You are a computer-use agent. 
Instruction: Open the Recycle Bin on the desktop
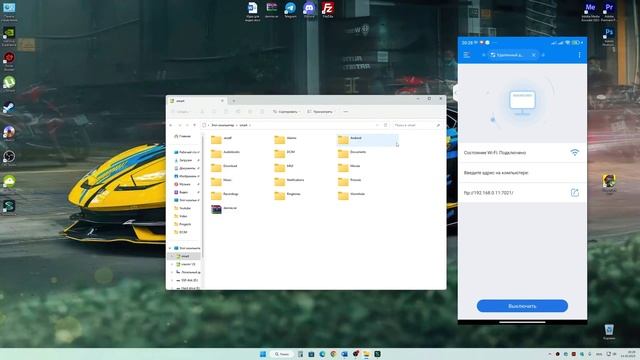[x=609, y=331]
